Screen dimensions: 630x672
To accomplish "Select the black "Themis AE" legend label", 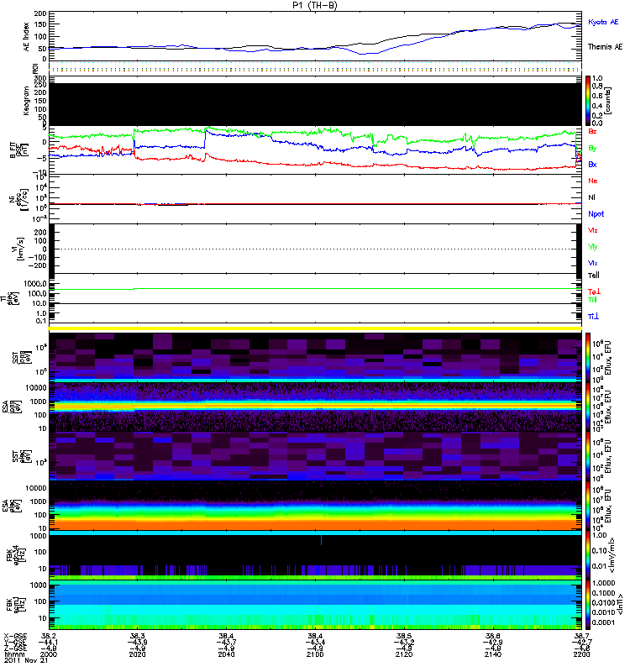I will coord(605,47).
